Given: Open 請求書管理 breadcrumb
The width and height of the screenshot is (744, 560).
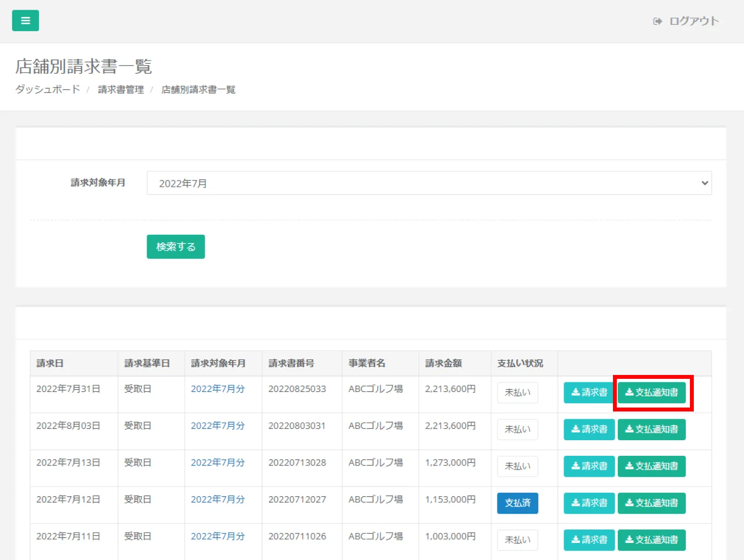Looking at the screenshot, I should pyautogui.click(x=121, y=90).
